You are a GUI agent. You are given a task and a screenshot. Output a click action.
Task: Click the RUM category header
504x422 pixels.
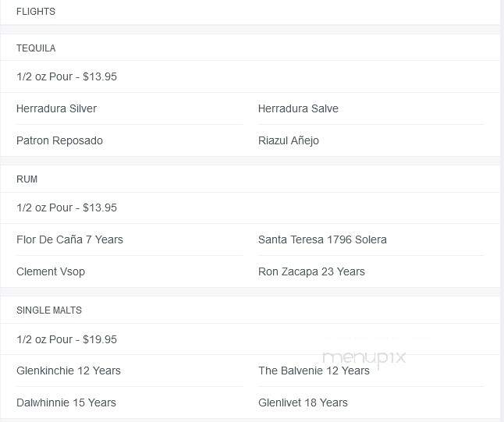click(27, 179)
